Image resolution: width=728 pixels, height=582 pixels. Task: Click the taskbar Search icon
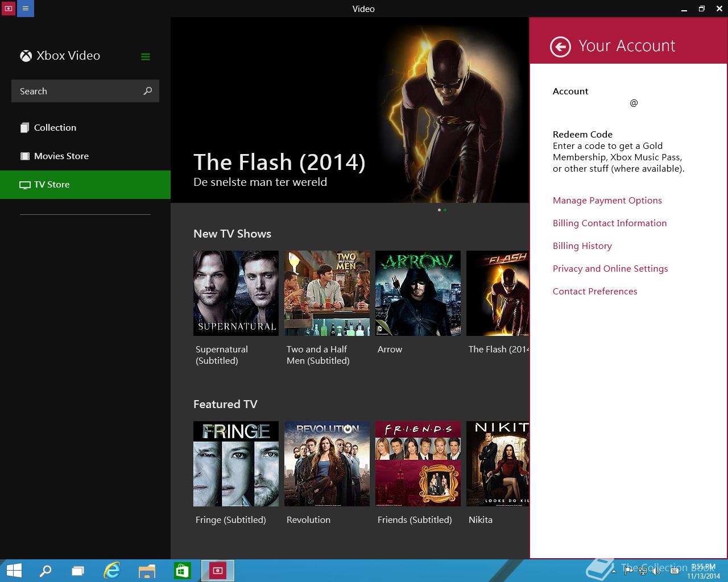click(45, 571)
